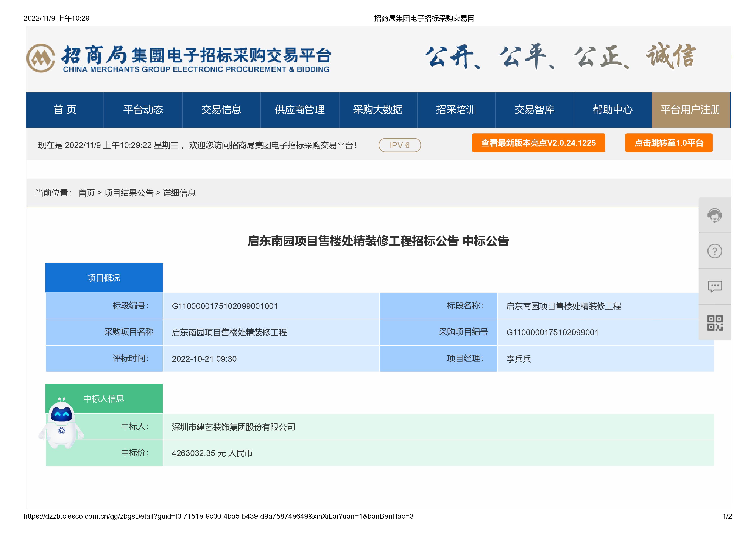Follow the 项目结果公告 breadcrumb link
The width and height of the screenshot is (756, 534).
(x=129, y=193)
